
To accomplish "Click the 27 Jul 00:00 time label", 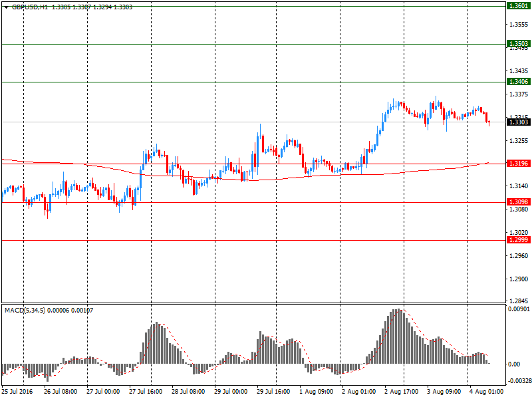I will pyautogui.click(x=103, y=391).
